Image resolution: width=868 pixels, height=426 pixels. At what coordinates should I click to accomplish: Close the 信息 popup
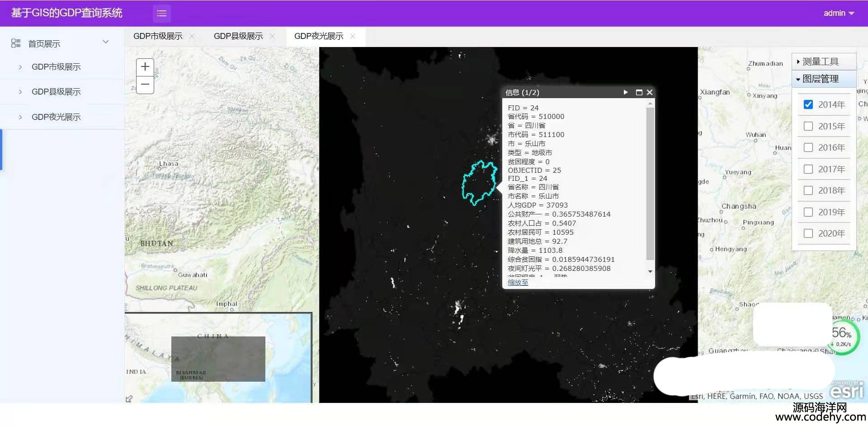[x=650, y=92]
